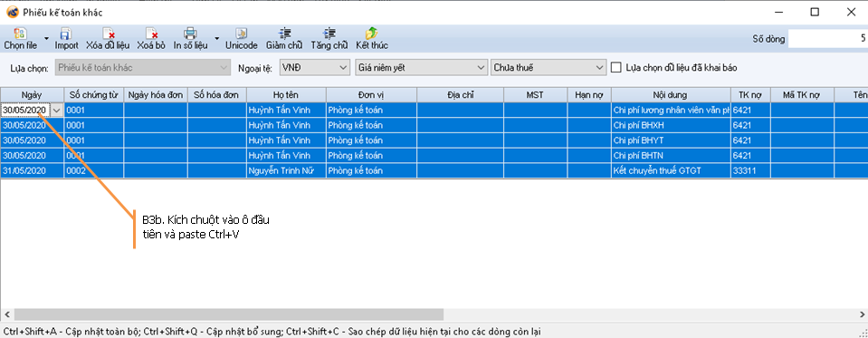
Task: Click the Chi phí BHTN cell
Action: (671, 156)
